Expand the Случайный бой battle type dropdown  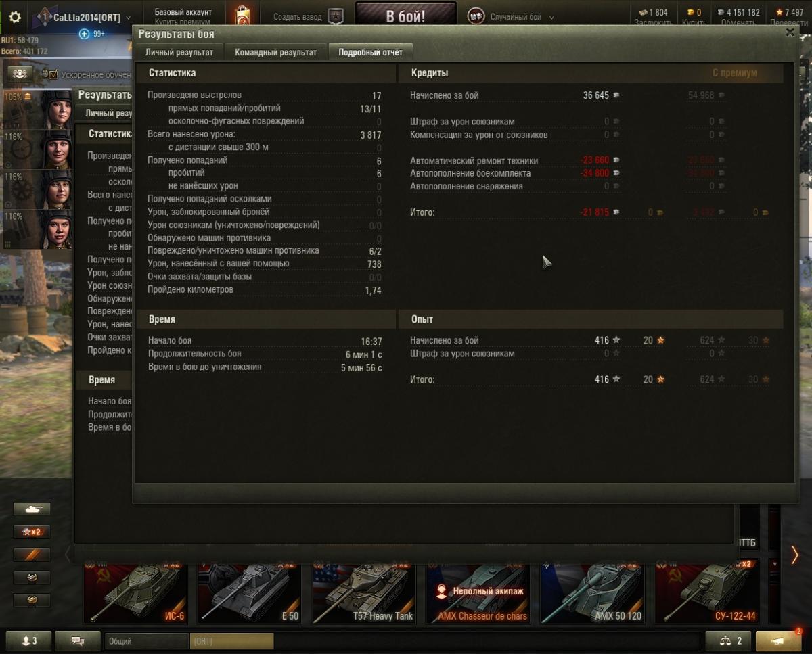(x=551, y=18)
